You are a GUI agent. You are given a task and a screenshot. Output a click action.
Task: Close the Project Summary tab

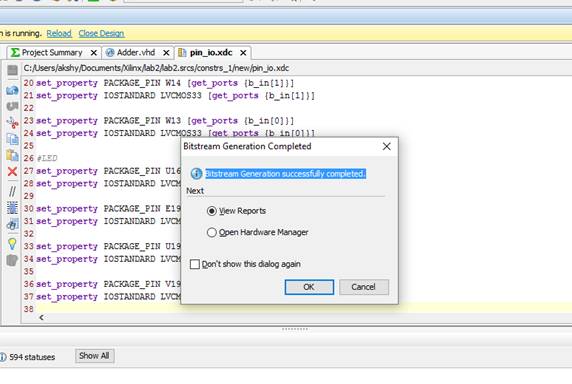pos(94,53)
